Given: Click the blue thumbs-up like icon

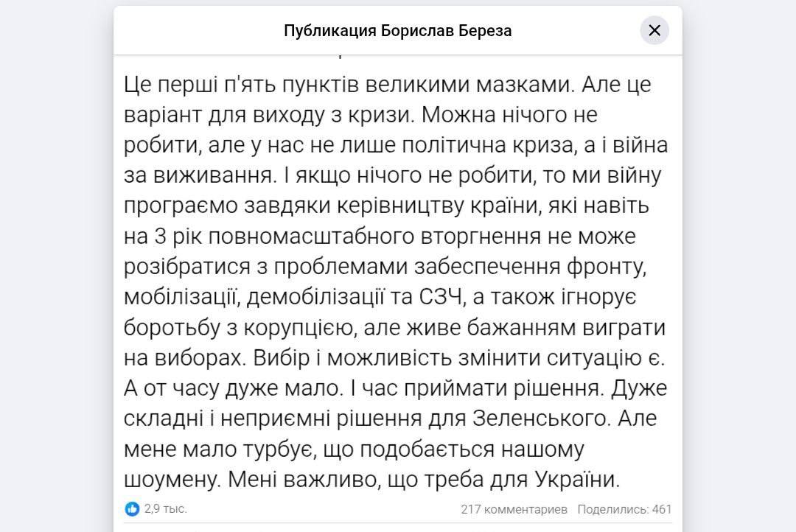Looking at the screenshot, I should point(133,508).
